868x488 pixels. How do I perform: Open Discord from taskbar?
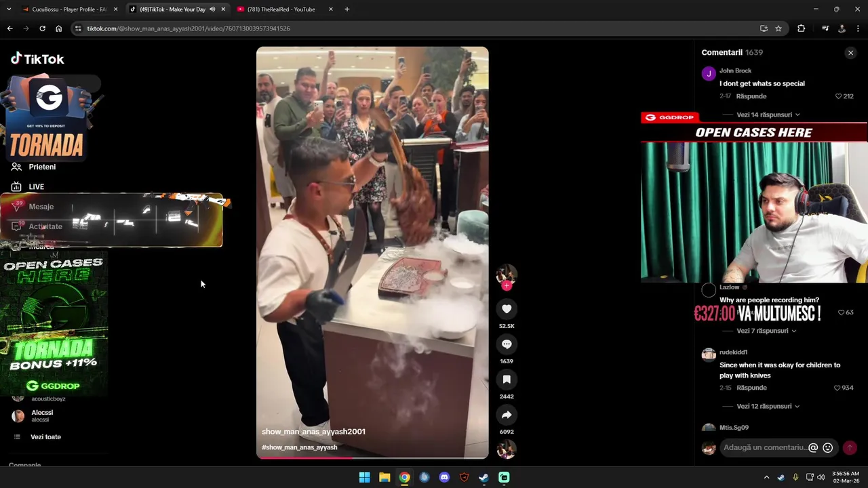444,477
